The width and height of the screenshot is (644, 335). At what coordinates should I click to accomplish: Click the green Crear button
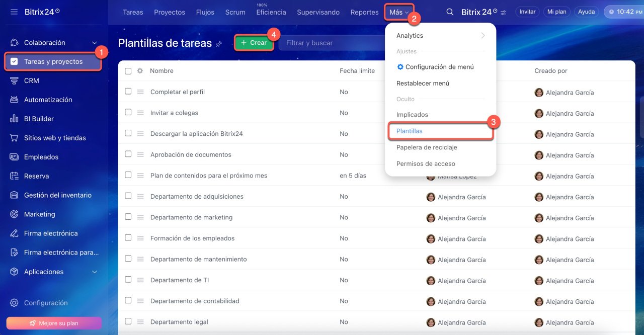254,43
